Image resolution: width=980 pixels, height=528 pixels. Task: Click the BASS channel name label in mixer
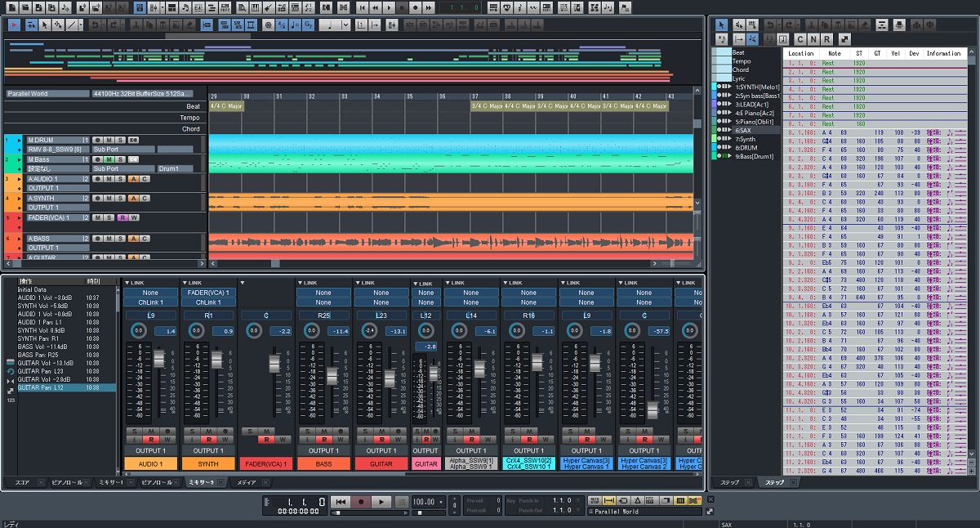[324, 463]
